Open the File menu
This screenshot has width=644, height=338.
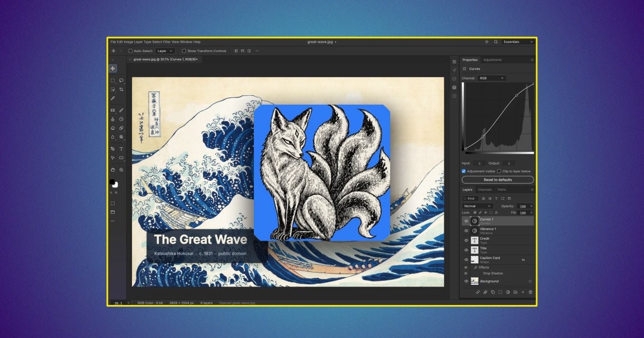pos(113,42)
